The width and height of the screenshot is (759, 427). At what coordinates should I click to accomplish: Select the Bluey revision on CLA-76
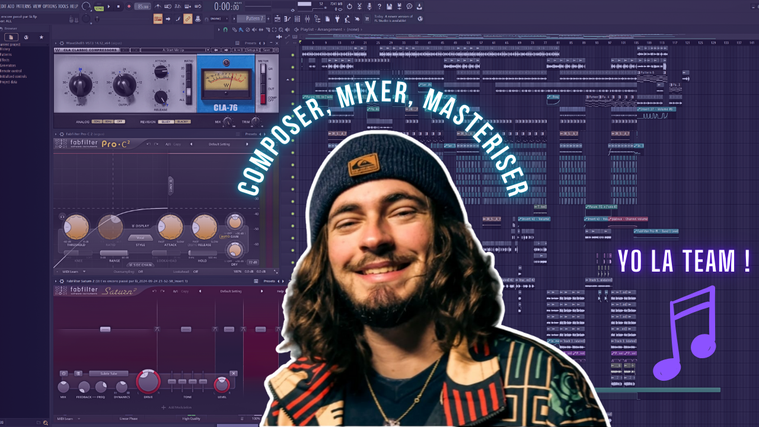point(166,122)
